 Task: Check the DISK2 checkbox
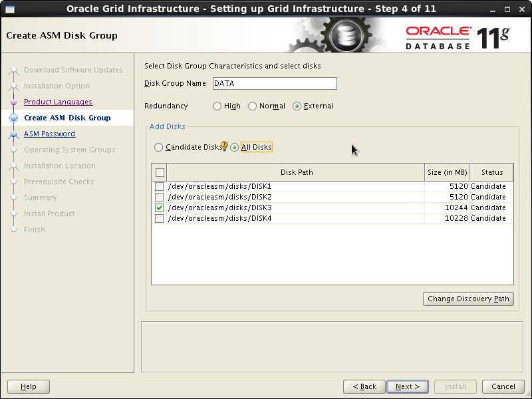coord(159,197)
